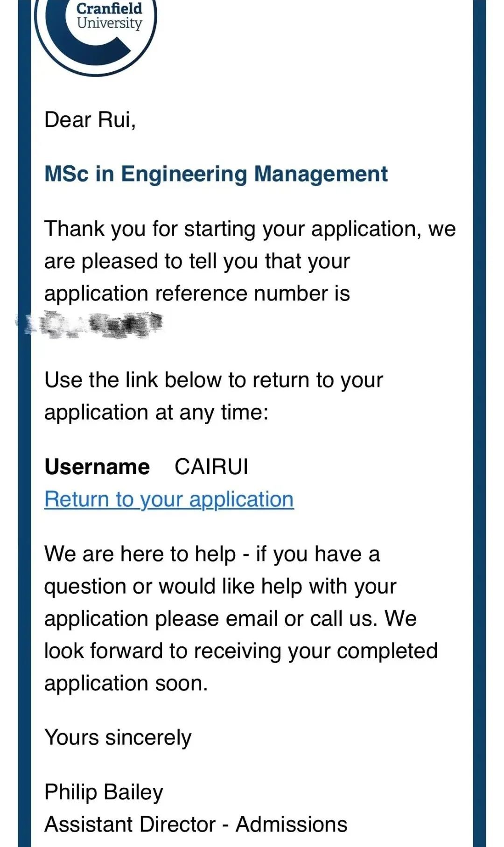Click the "Yours sincerely" closing line
This screenshot has width=504, height=847.
[118, 738]
